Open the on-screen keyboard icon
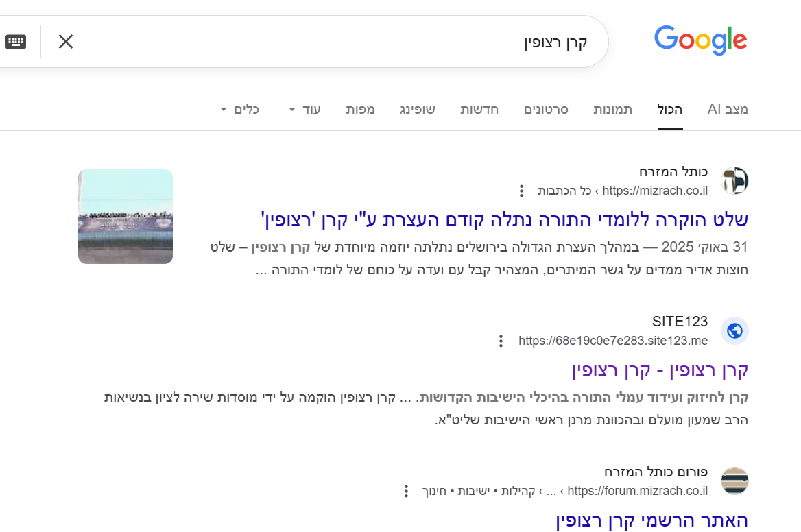The width and height of the screenshot is (801, 532). coord(16,41)
